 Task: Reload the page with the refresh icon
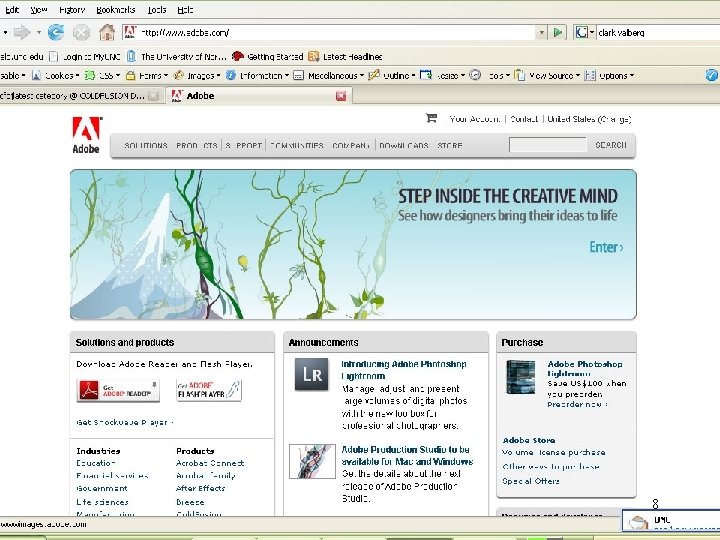click(56, 33)
